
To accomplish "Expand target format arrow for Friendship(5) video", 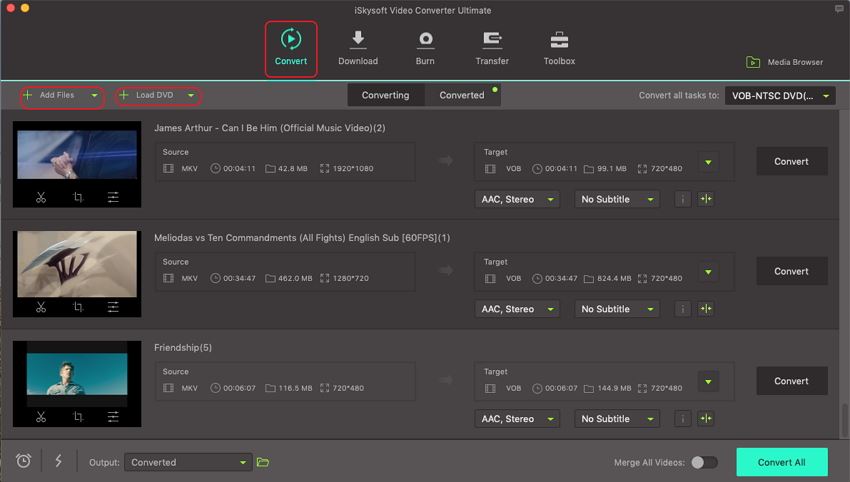I will [708, 382].
